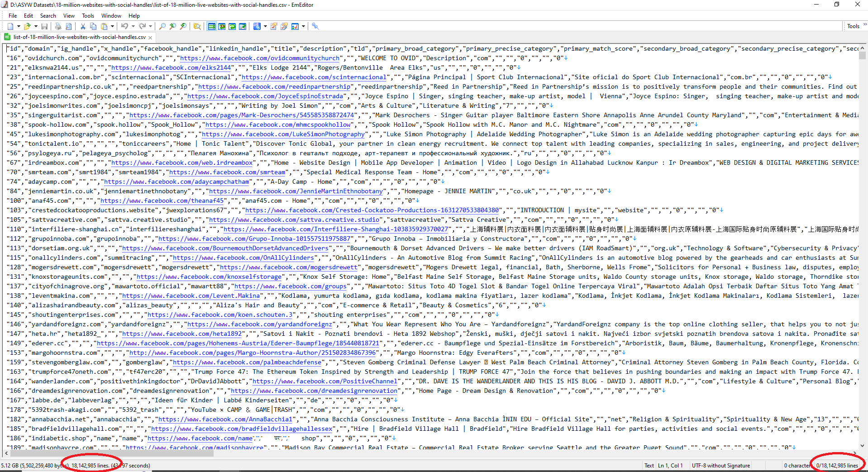
Task: Open Find with the magnifier icon
Action: point(162,26)
